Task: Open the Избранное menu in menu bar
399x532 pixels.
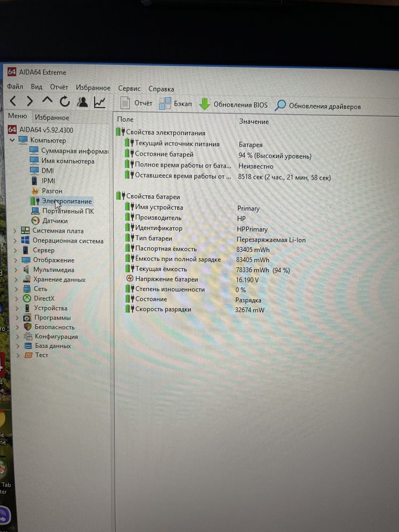Action: coord(93,88)
